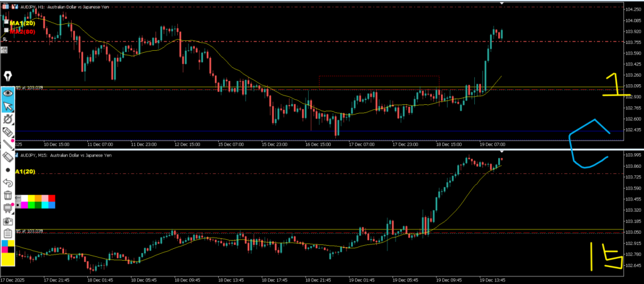Pick the red swatch in color palette
This screenshot has width=644, height=284.
tap(52, 199)
